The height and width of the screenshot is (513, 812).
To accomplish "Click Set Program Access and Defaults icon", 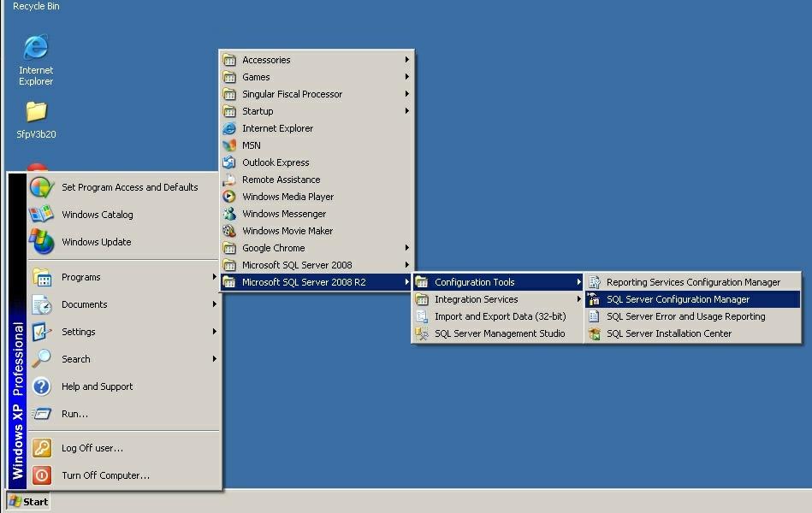I will pyautogui.click(x=41, y=187).
